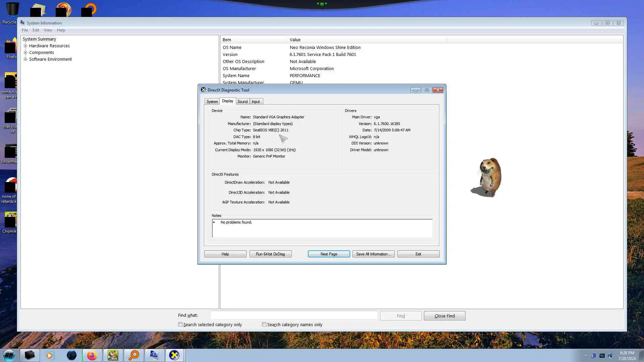The height and width of the screenshot is (362, 644).
Task: Enable Search selected category only
Action: click(x=180, y=324)
